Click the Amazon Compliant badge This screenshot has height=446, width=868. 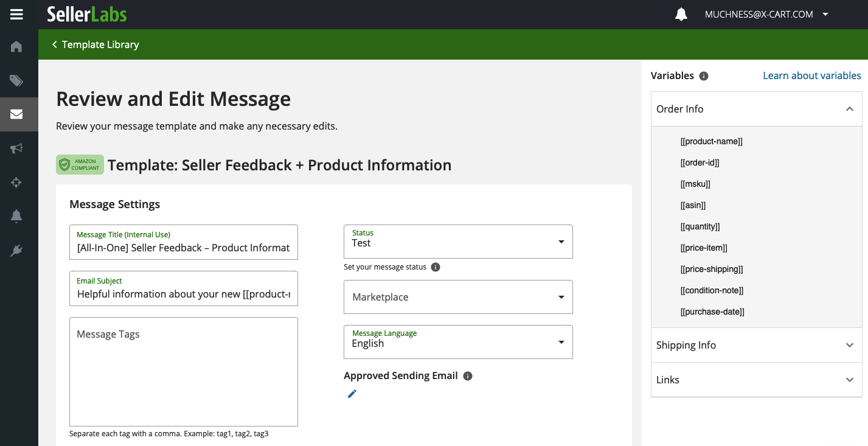(x=80, y=165)
